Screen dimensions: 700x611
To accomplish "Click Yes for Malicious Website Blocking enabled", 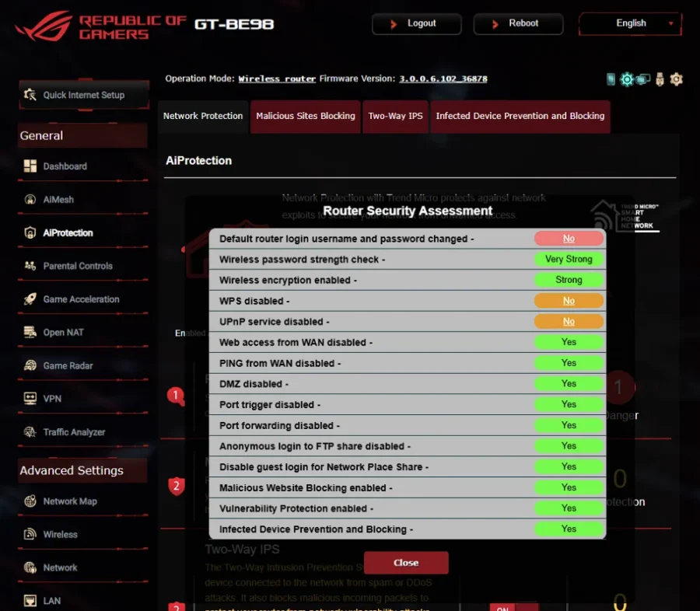I will (569, 487).
